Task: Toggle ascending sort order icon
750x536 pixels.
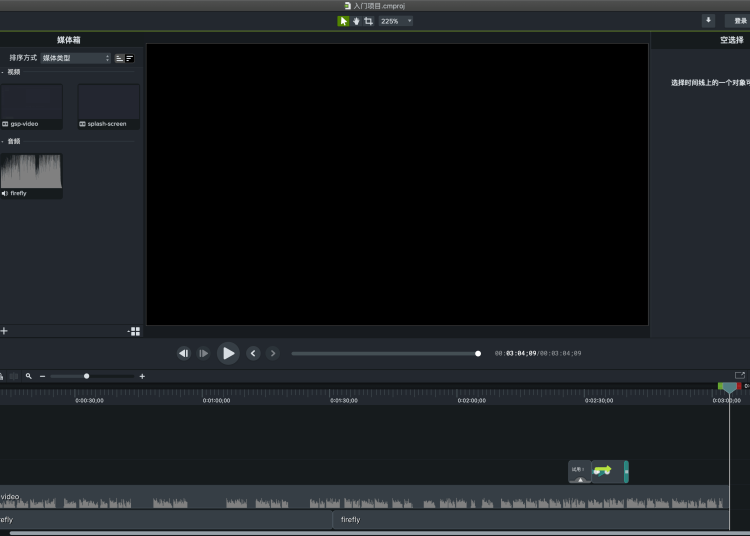Action: (x=120, y=58)
